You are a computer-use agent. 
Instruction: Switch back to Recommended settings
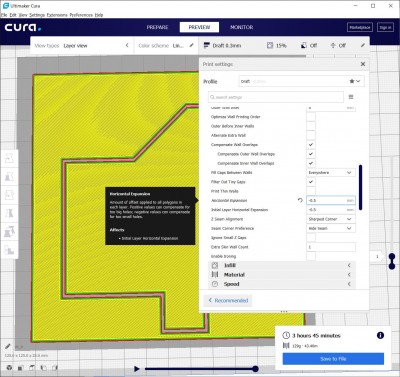[228, 300]
